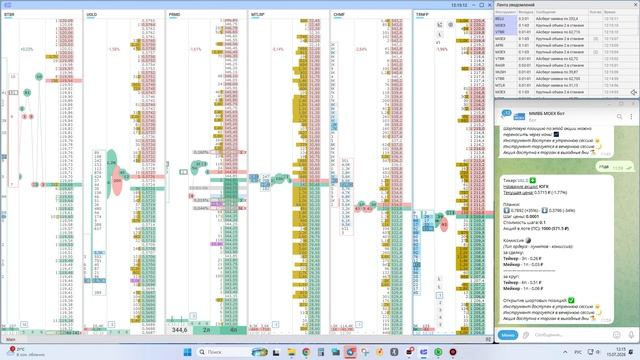Open TRNFP column settings icon
Screen dimensions: 640x360
pos(440,24)
